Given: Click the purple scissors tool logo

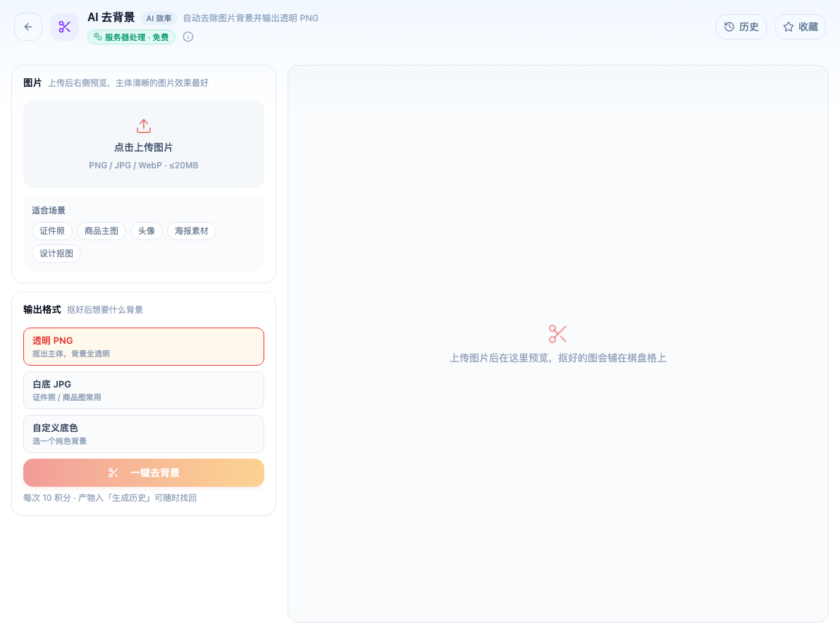Looking at the screenshot, I should (65, 27).
